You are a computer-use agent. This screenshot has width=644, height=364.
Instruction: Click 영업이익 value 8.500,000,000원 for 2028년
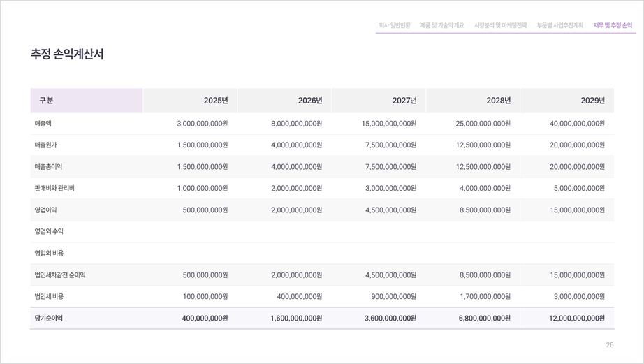click(x=485, y=210)
